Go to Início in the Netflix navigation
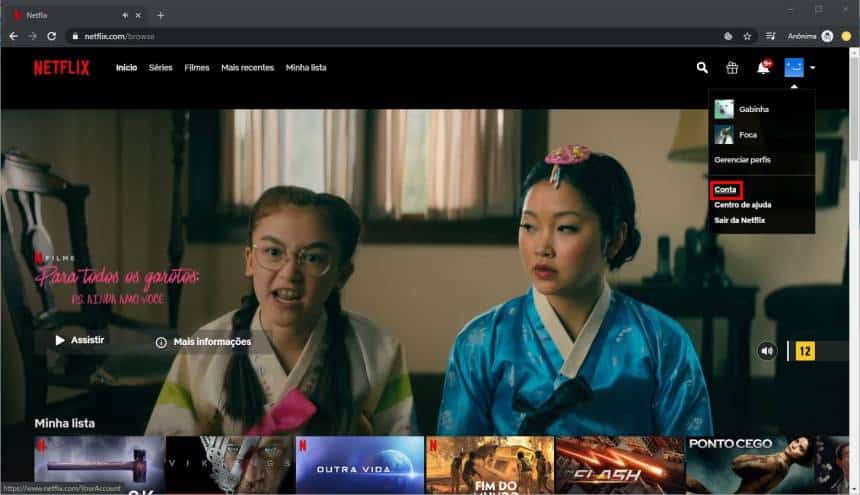This screenshot has height=495, width=860. point(126,67)
